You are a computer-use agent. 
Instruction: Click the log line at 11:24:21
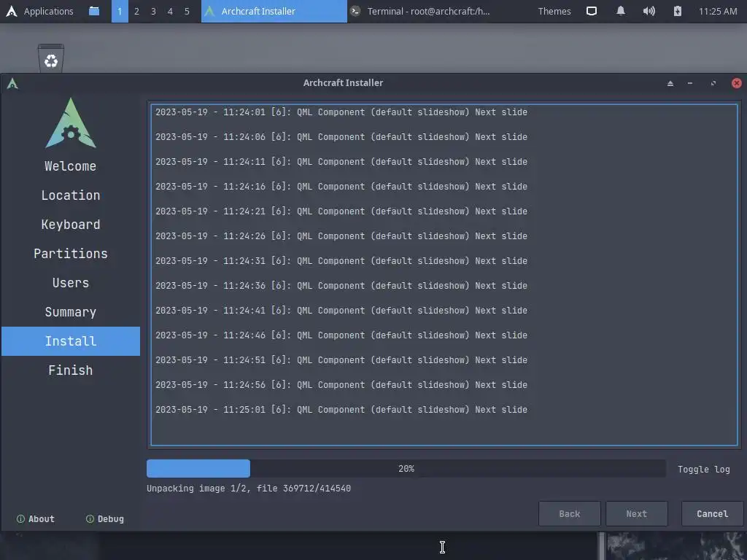point(341,211)
